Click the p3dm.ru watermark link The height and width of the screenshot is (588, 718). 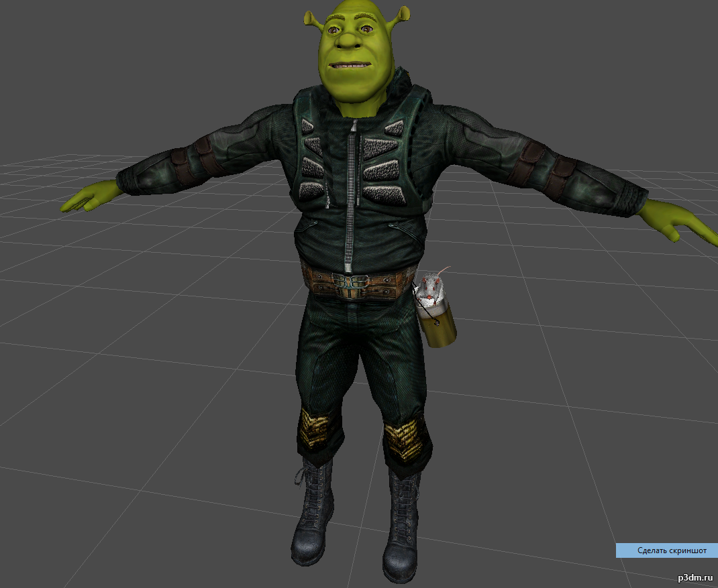695,577
